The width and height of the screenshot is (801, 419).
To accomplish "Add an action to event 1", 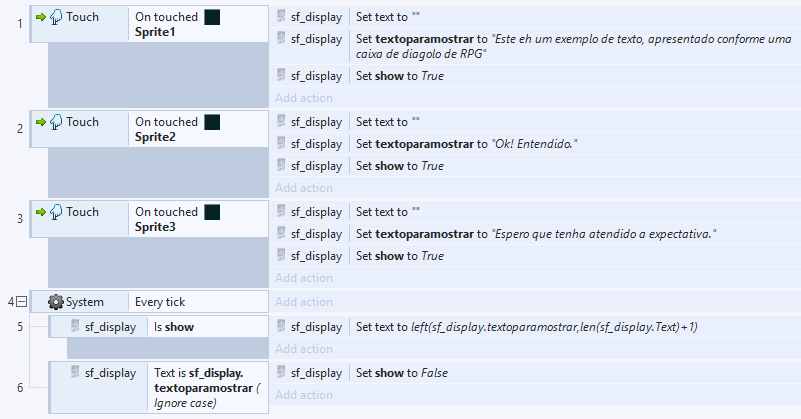I will pyautogui.click(x=303, y=98).
